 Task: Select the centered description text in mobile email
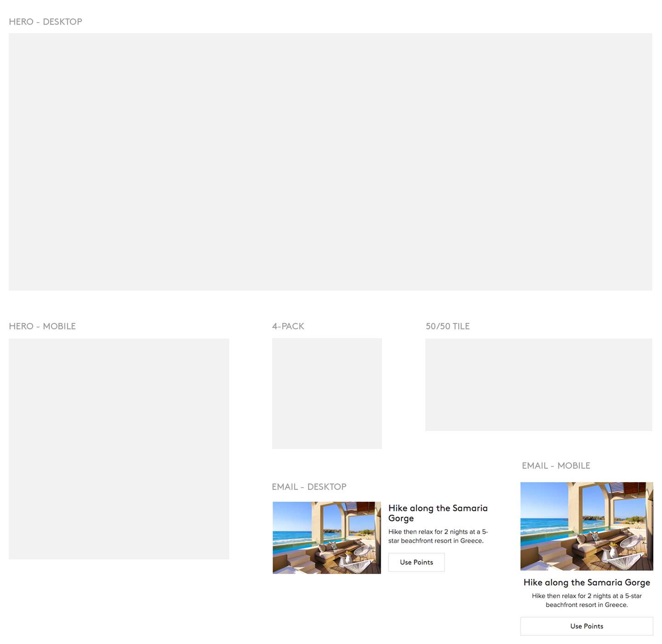click(x=587, y=600)
